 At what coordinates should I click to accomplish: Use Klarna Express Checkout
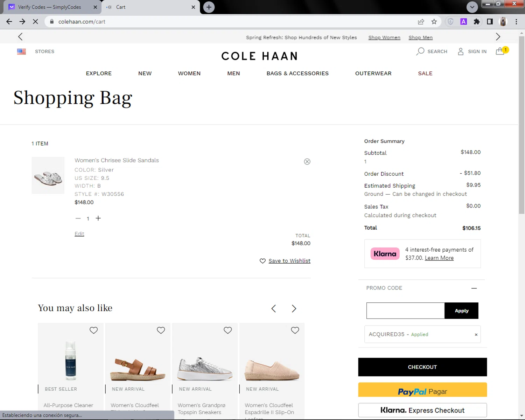coord(422,410)
